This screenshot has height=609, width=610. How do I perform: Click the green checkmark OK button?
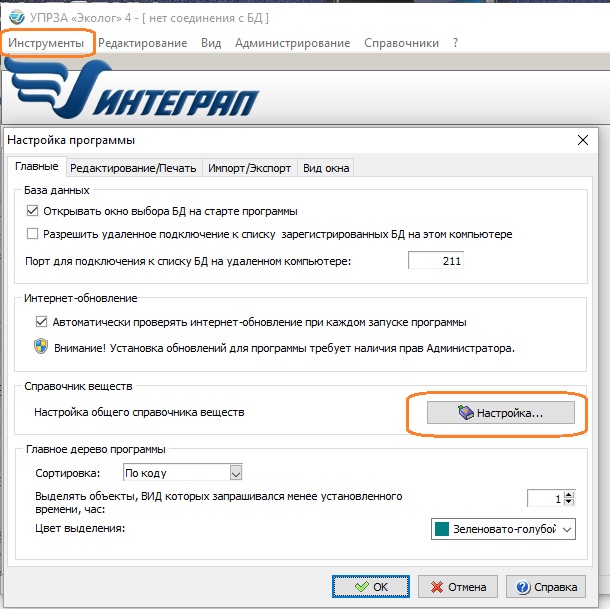tap(371, 587)
